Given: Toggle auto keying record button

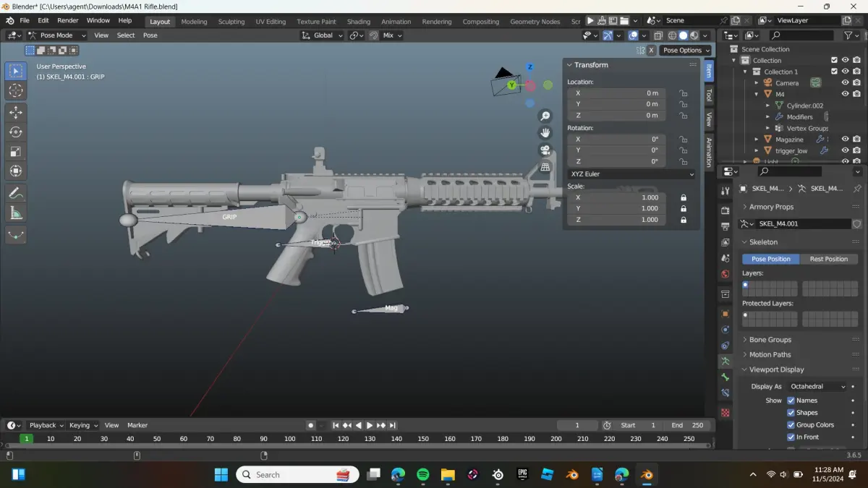Looking at the screenshot, I should point(310,425).
